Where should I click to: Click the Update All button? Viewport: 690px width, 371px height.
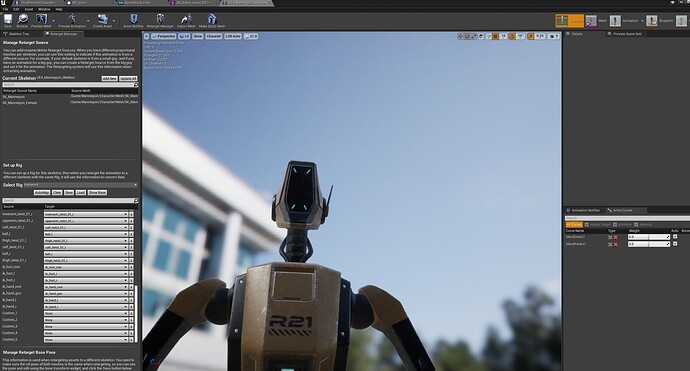[128, 78]
